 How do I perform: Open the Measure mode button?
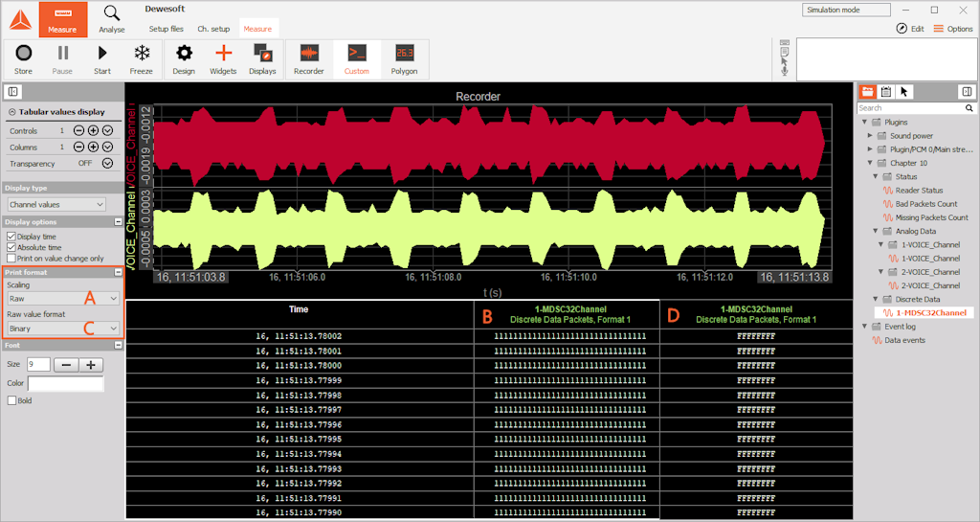point(62,19)
